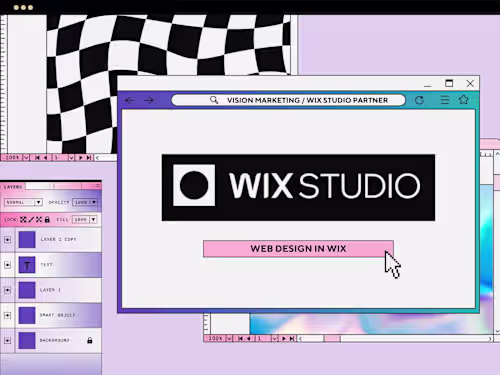Open the hamburger menu icon
Viewport: 500px width, 375px height.
[445, 100]
